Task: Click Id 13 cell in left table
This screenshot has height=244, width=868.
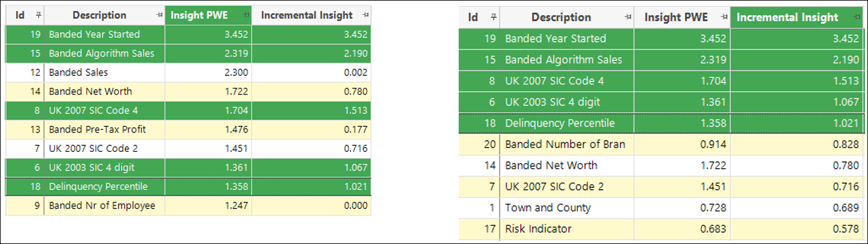Action: 25,129
